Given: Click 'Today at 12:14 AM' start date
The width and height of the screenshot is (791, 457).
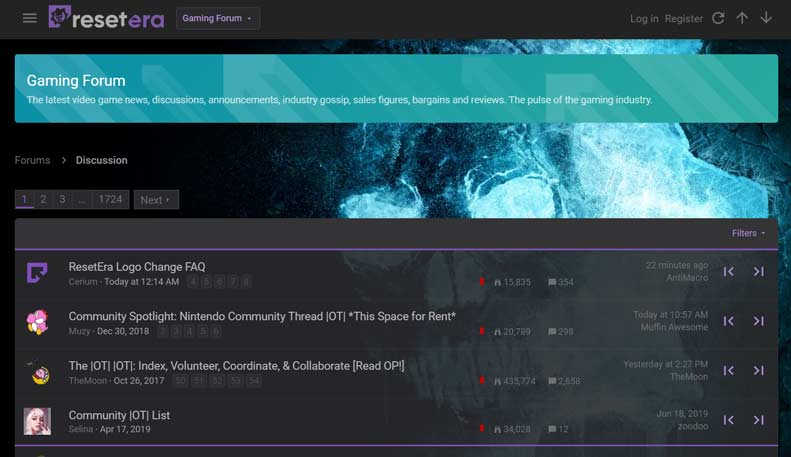Looking at the screenshot, I should coord(142,281).
